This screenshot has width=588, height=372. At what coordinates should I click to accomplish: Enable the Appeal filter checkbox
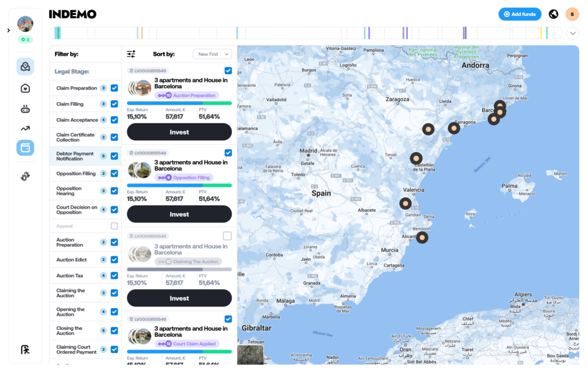[x=114, y=226]
